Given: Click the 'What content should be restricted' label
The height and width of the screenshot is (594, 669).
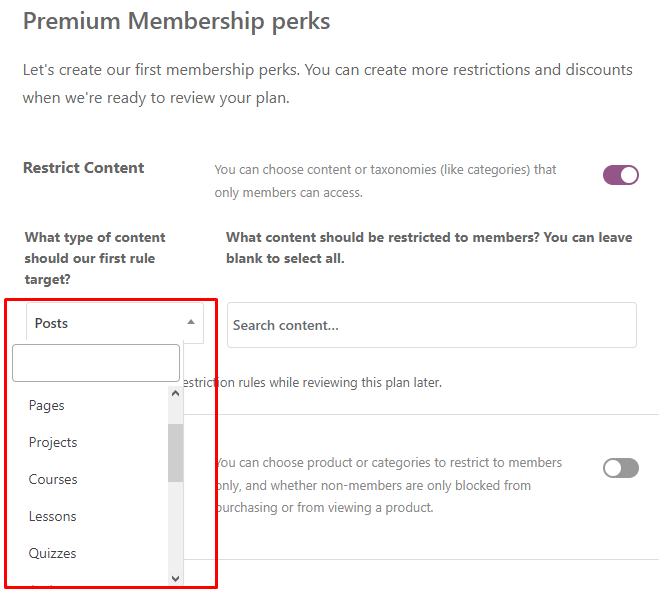Looking at the screenshot, I should 429,248.
